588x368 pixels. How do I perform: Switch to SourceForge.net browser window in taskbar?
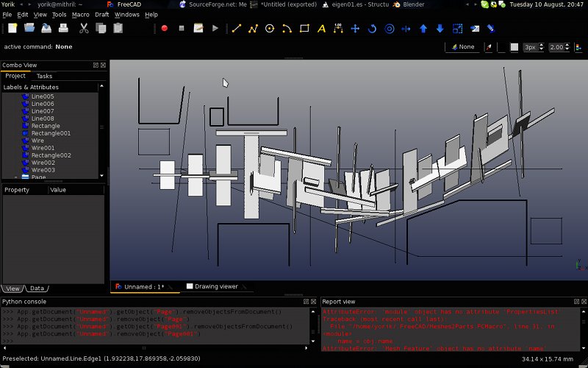pos(213,4)
